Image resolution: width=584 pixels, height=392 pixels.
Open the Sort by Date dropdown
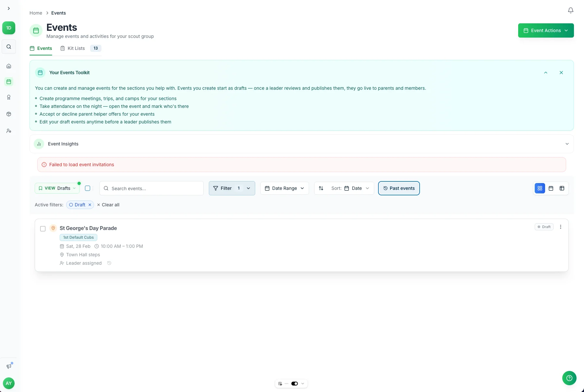tap(351, 188)
